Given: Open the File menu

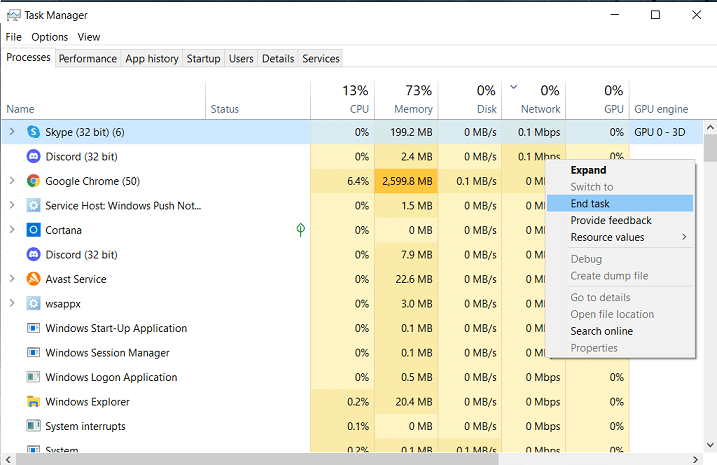Looking at the screenshot, I should click(13, 37).
